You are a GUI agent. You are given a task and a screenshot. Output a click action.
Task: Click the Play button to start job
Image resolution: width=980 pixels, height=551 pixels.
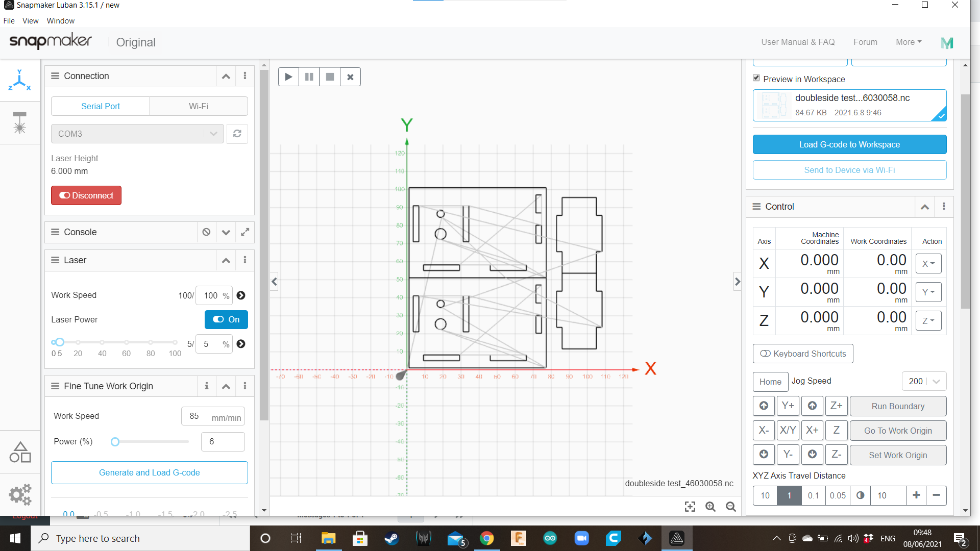289,77
